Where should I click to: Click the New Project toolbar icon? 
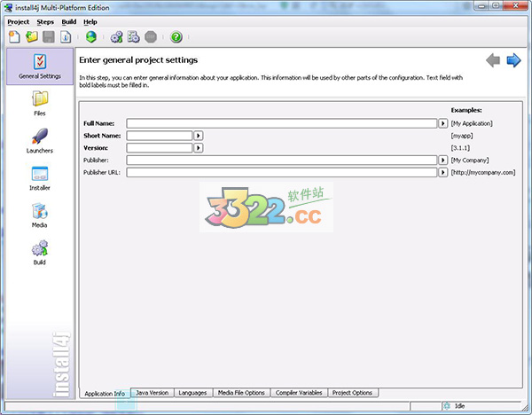pos(14,36)
